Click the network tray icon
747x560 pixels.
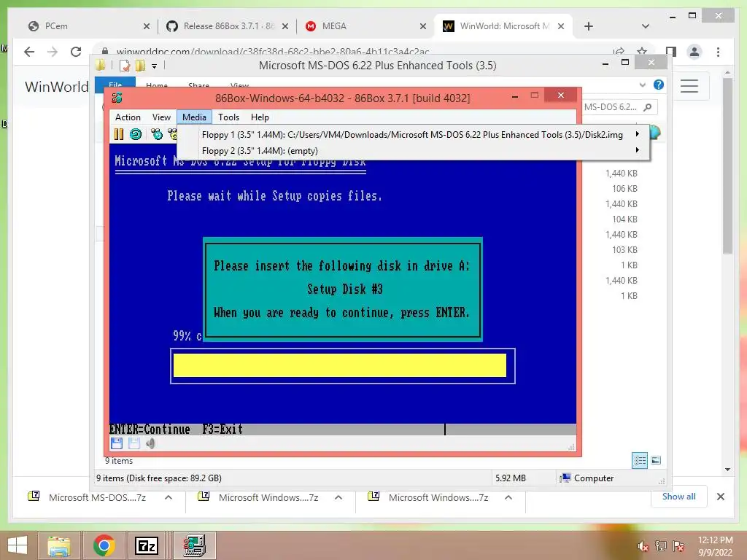(661, 546)
